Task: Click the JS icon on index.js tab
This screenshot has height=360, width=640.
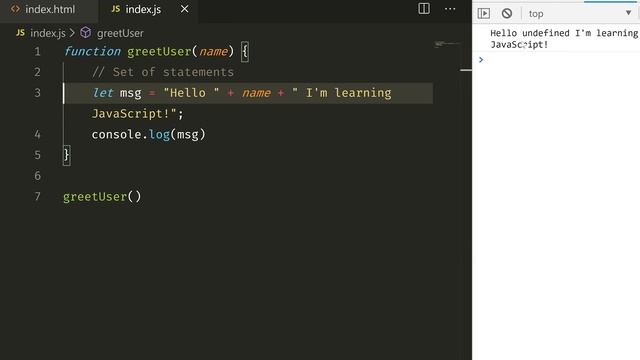Action: 116,9
